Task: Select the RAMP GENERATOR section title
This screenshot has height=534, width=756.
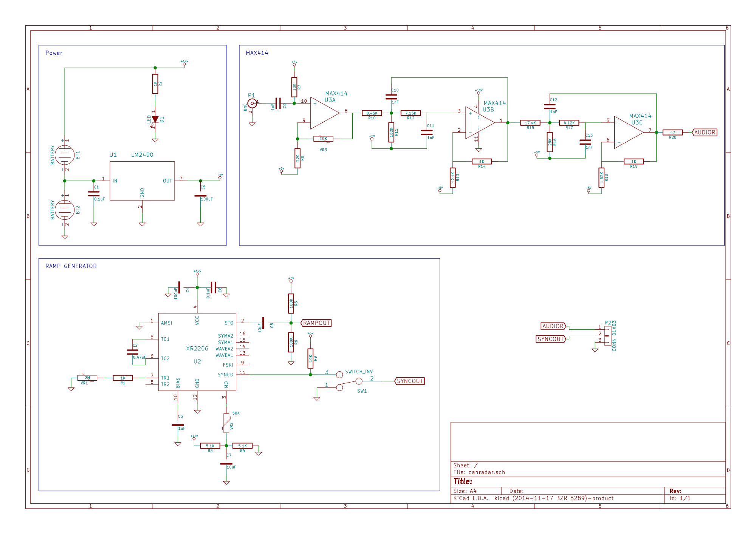Action: (x=71, y=266)
